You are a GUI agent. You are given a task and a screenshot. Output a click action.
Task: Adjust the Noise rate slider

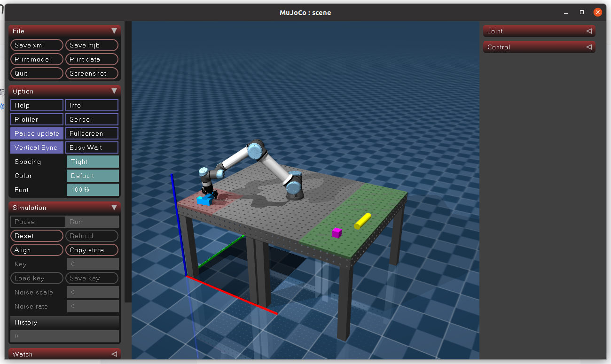point(93,306)
